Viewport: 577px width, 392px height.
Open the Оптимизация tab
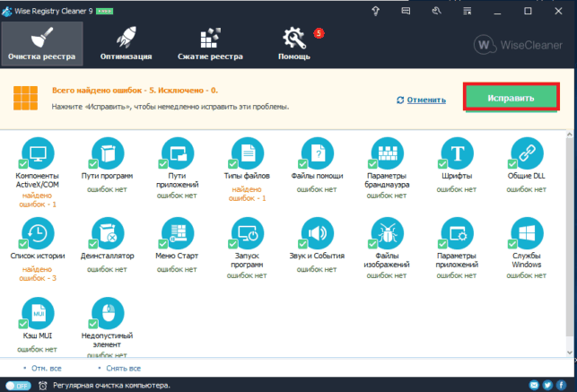click(126, 44)
